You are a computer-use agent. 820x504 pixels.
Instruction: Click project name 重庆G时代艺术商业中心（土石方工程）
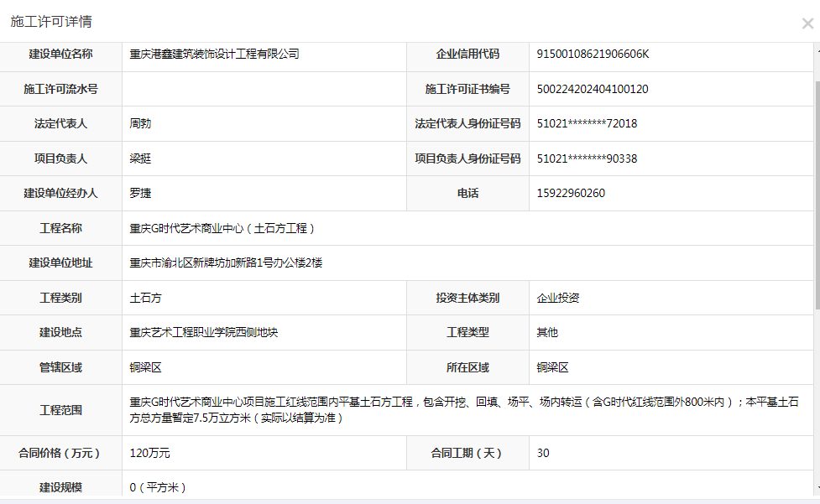coord(222,228)
